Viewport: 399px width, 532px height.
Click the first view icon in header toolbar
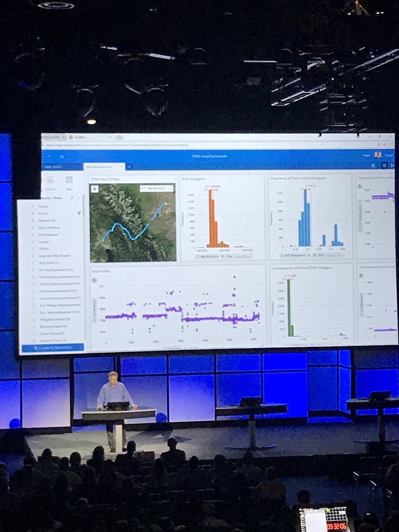click(373, 165)
